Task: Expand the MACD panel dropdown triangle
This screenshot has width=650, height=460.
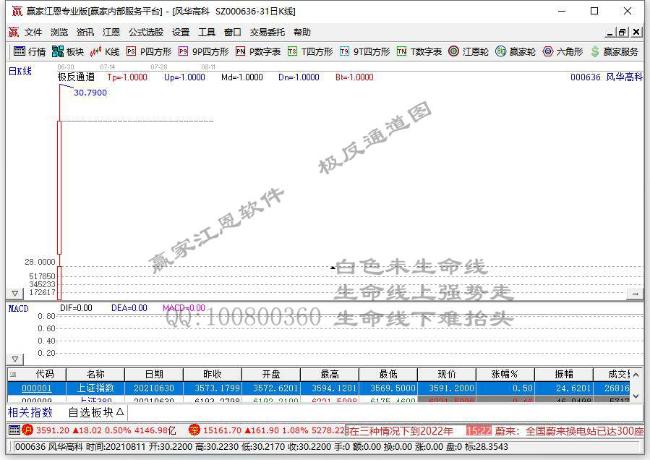Action: (x=15, y=359)
